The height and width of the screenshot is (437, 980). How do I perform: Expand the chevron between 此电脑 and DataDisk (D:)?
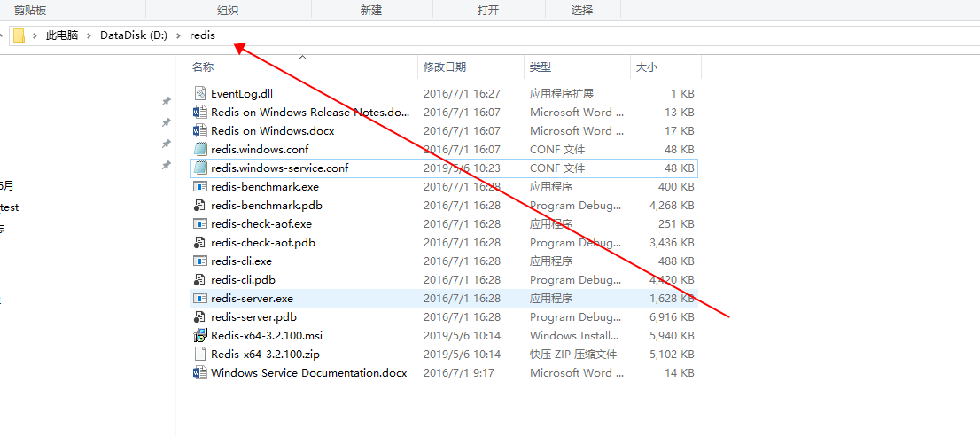click(x=89, y=35)
